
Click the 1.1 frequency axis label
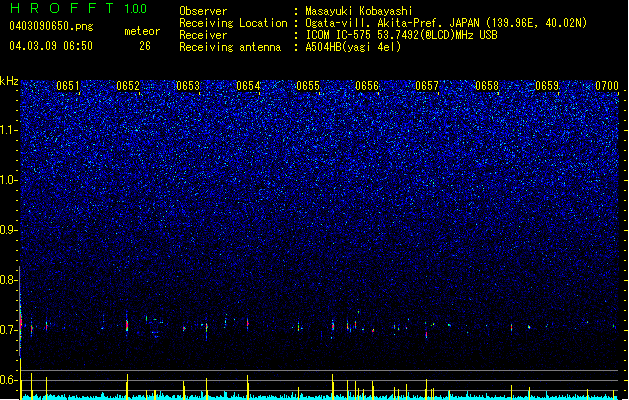pyautogui.click(x=8, y=130)
